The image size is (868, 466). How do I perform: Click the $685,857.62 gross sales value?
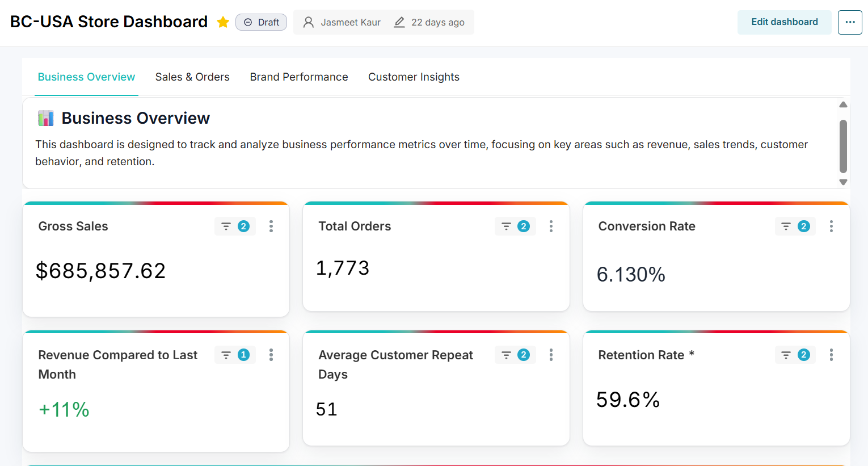100,271
